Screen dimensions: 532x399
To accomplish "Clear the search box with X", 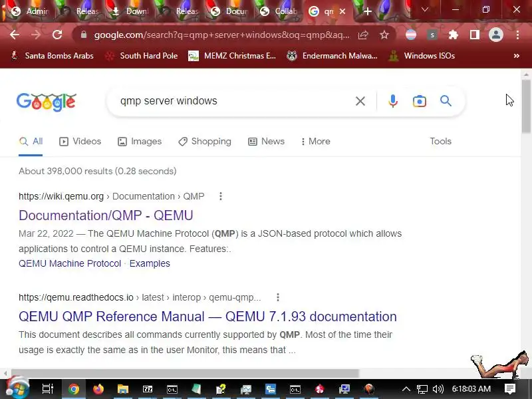I will point(360,101).
